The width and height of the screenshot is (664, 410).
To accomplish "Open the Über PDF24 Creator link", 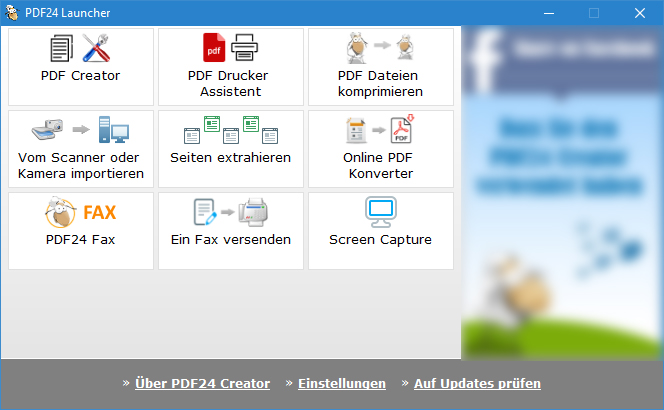I will (x=202, y=383).
